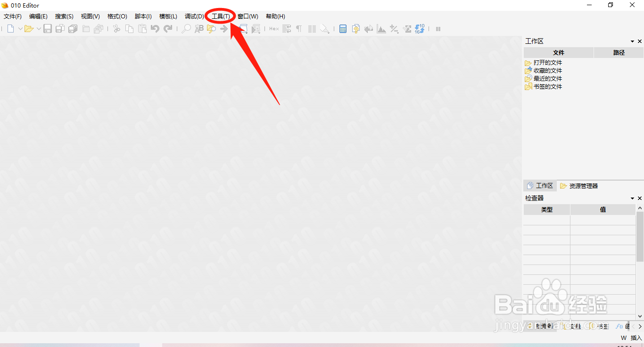Click the inspector tab strip right-arrow button
Viewport: 644px width, 347px height.
pyautogui.click(x=640, y=326)
